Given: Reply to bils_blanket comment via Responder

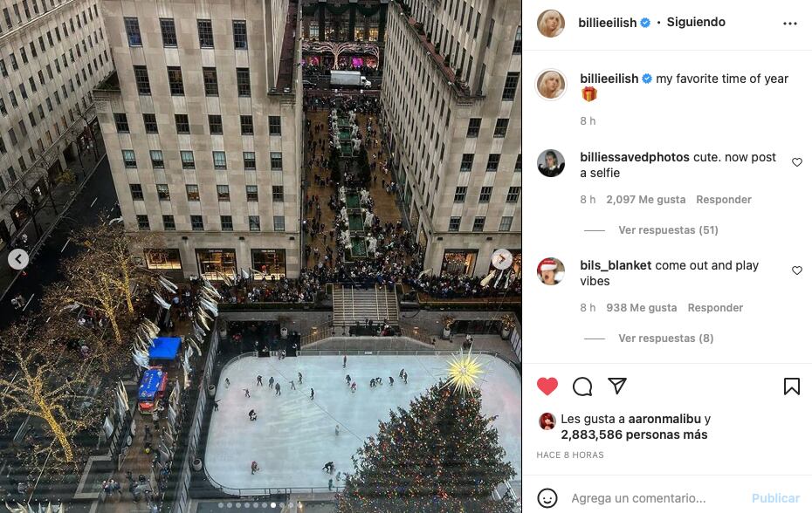Looking at the screenshot, I should click(715, 307).
